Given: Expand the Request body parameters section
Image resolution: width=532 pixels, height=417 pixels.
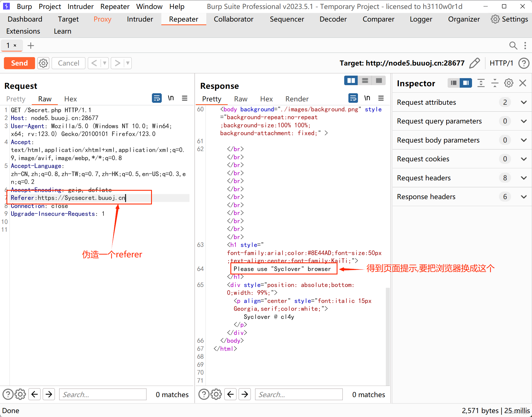Looking at the screenshot, I should (x=462, y=140).
